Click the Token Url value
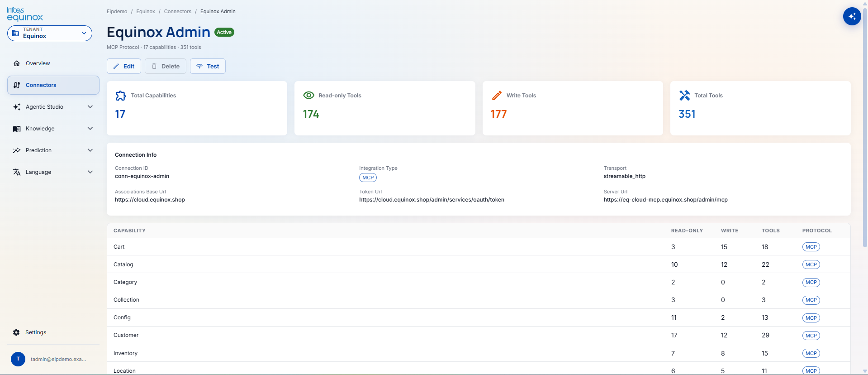The image size is (868, 375). (x=432, y=200)
